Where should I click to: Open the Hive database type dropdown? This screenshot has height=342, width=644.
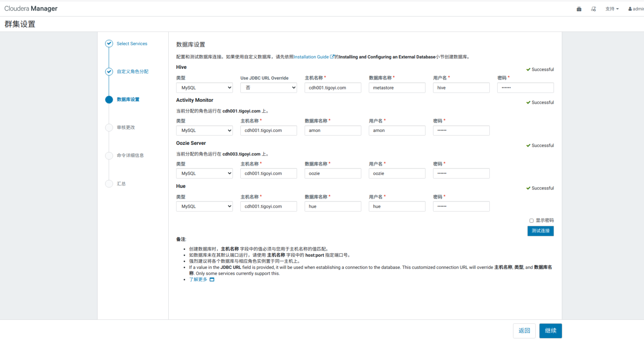204,88
